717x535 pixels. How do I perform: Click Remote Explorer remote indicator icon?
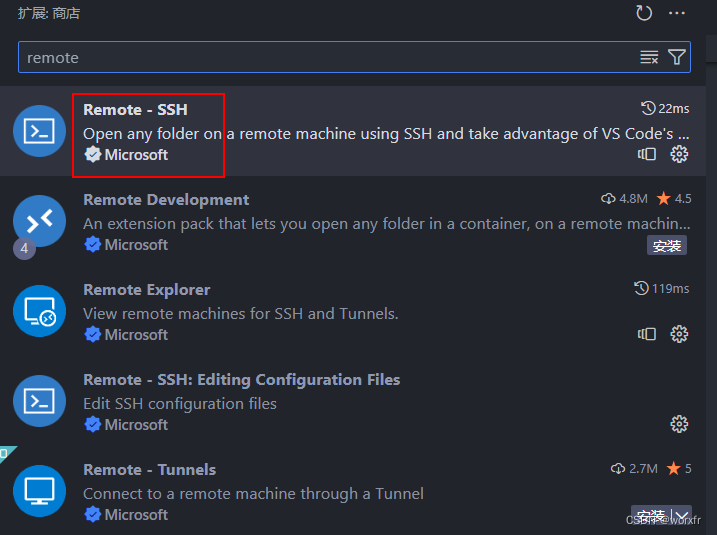[647, 334]
